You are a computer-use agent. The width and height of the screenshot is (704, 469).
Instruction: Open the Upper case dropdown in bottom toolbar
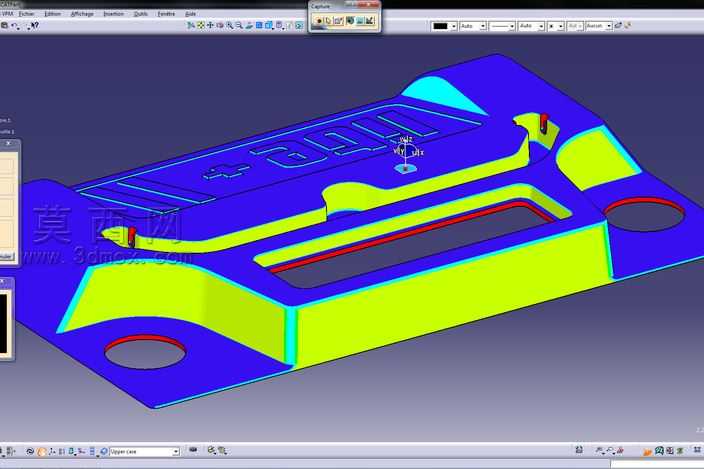coord(145,451)
